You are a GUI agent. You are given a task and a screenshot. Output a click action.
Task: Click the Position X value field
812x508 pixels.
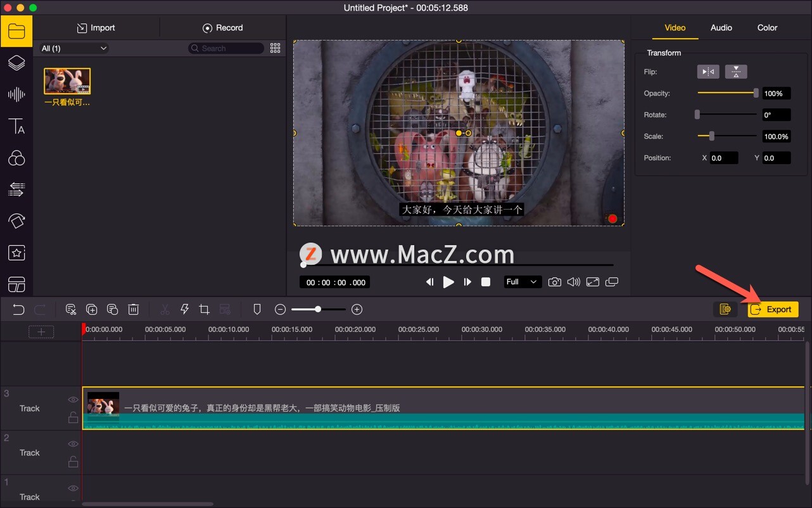pyautogui.click(x=724, y=158)
